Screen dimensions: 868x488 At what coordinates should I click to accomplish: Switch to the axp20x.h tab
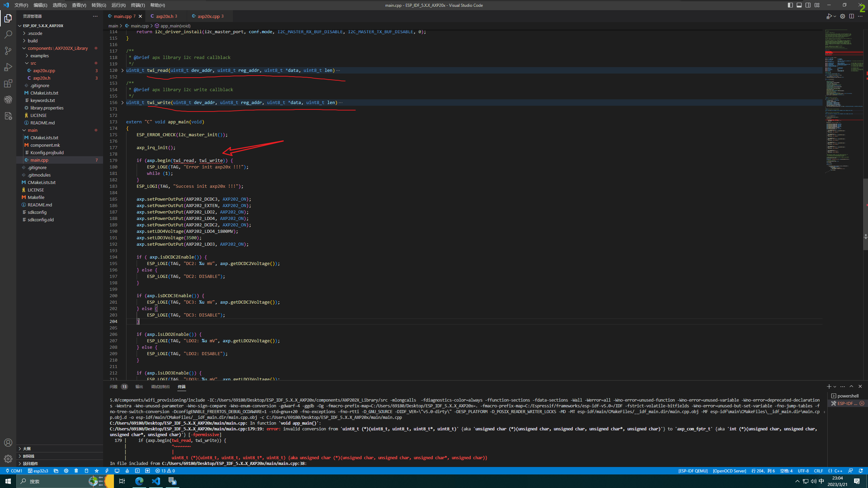pos(166,16)
